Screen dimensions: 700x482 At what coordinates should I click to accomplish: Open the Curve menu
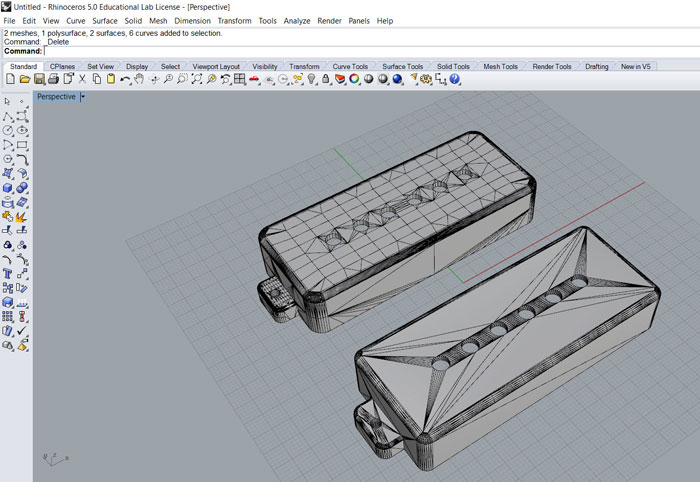point(76,21)
